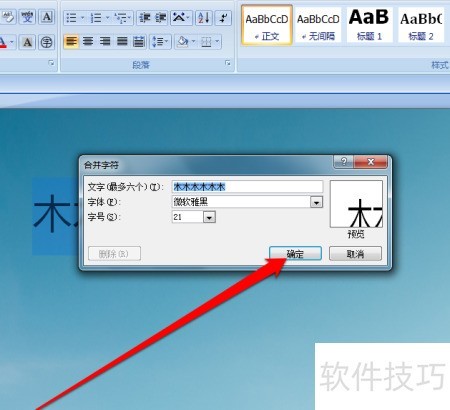Open the font name dropdown arrow
The height and width of the screenshot is (410, 450).
pyautogui.click(x=316, y=202)
